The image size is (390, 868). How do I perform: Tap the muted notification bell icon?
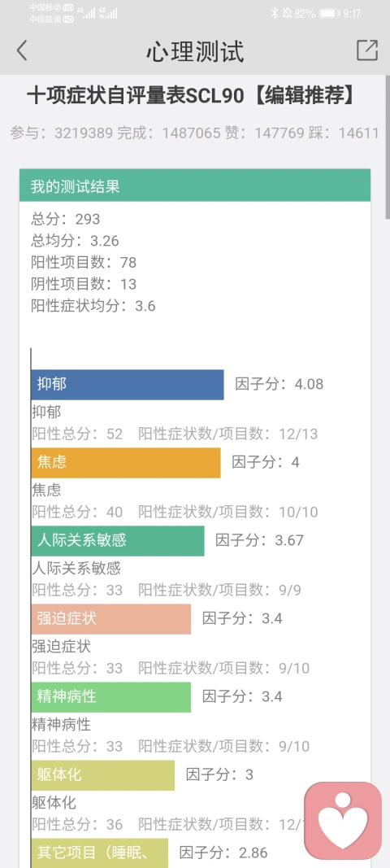coord(287,13)
